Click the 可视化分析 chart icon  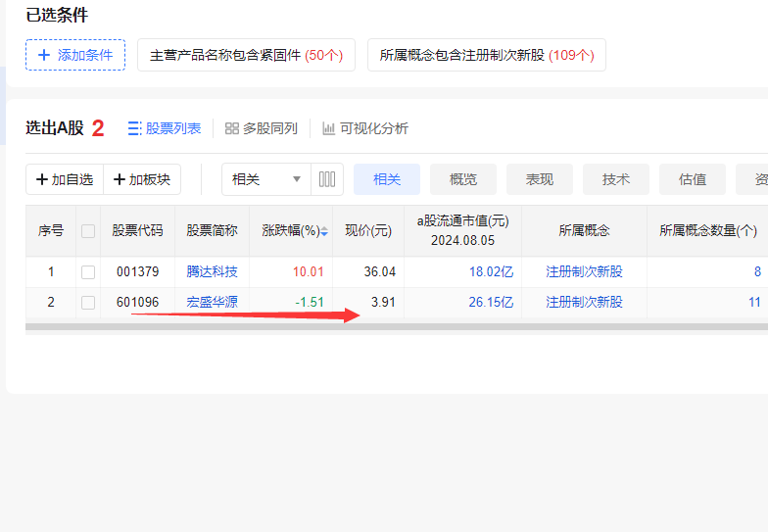coord(329,128)
